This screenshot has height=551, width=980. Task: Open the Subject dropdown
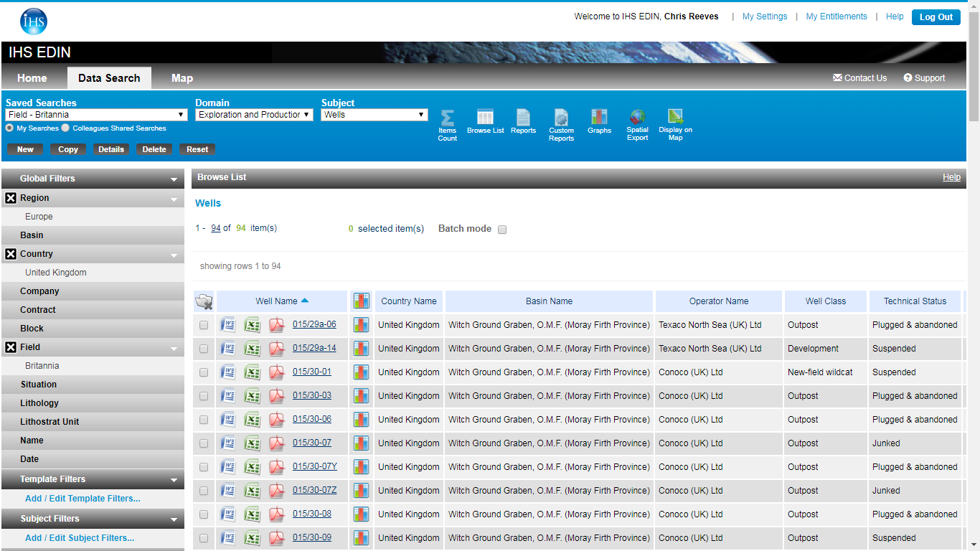[374, 115]
